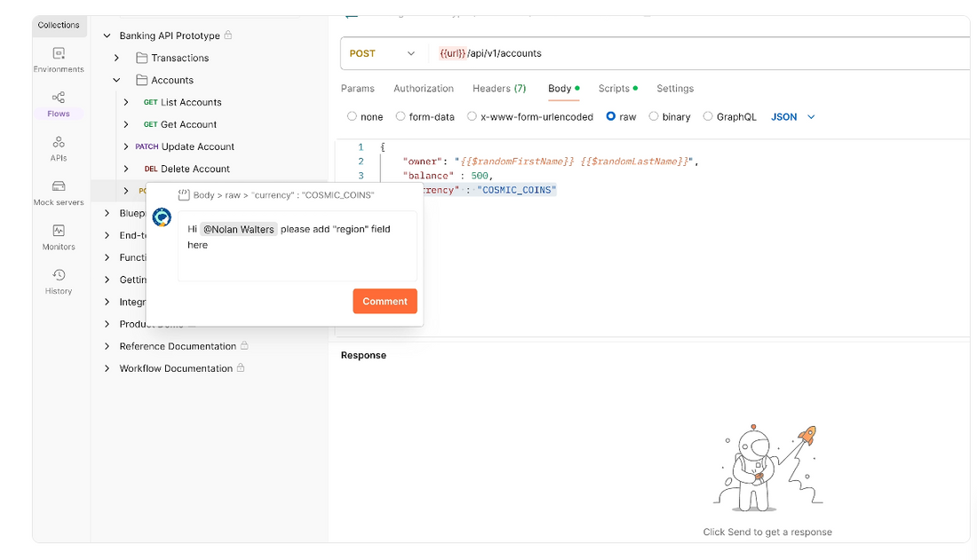Screen dimensions: 977x560
Task: Open the POST method dropdown
Action: point(383,53)
